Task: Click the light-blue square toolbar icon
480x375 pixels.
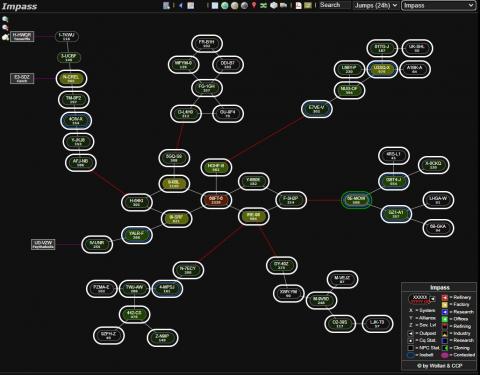Action: click(215, 5)
